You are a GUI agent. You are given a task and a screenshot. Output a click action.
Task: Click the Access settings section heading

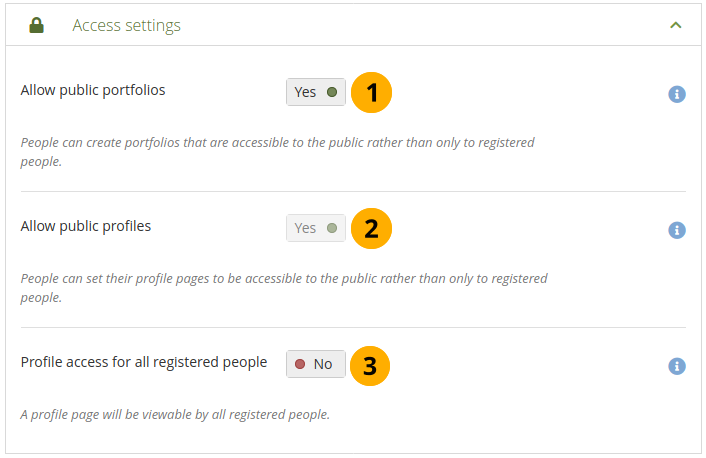pos(127,26)
